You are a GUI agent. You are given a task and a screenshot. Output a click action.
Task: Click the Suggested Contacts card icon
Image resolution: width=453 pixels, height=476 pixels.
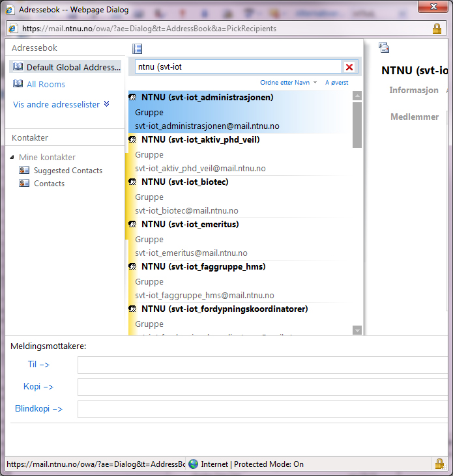(24, 170)
